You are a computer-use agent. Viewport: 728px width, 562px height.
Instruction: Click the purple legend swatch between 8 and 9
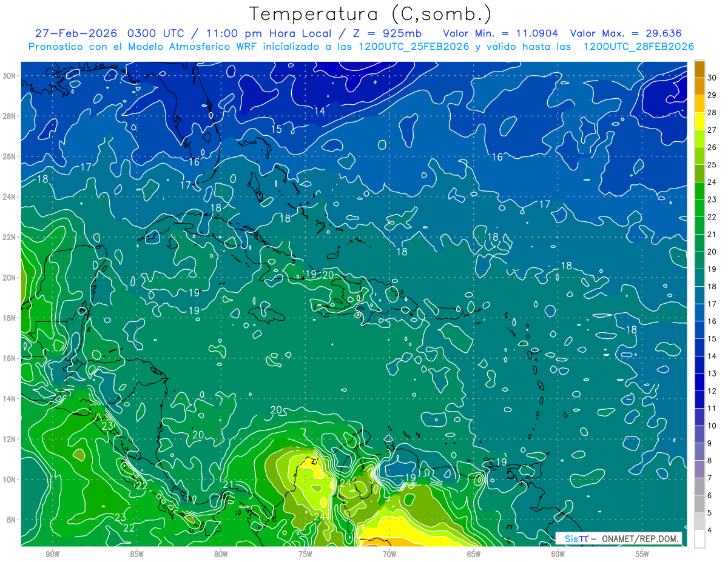(x=699, y=452)
